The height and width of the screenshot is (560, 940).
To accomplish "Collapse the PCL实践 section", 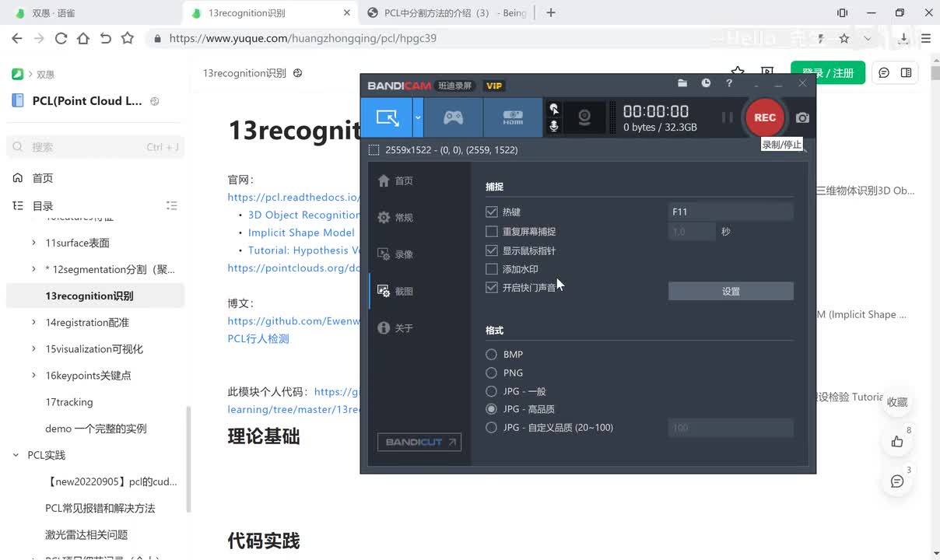I will [x=16, y=455].
